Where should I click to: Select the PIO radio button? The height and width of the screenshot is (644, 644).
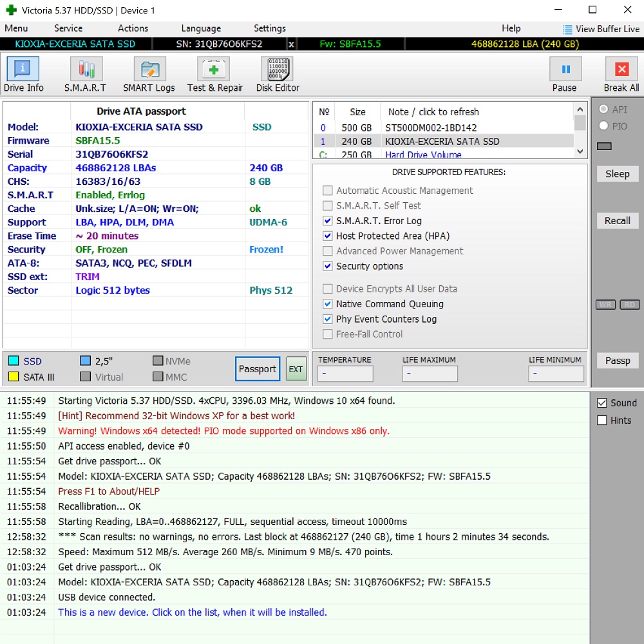tap(603, 126)
